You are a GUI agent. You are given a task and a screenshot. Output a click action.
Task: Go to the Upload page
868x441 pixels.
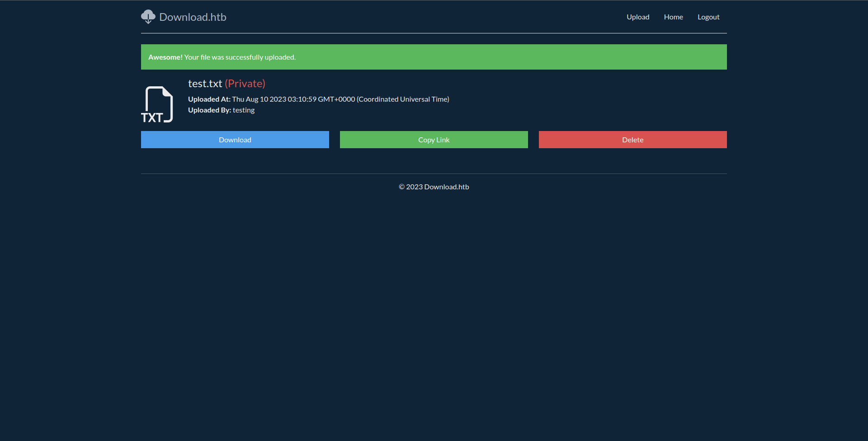[x=637, y=17]
